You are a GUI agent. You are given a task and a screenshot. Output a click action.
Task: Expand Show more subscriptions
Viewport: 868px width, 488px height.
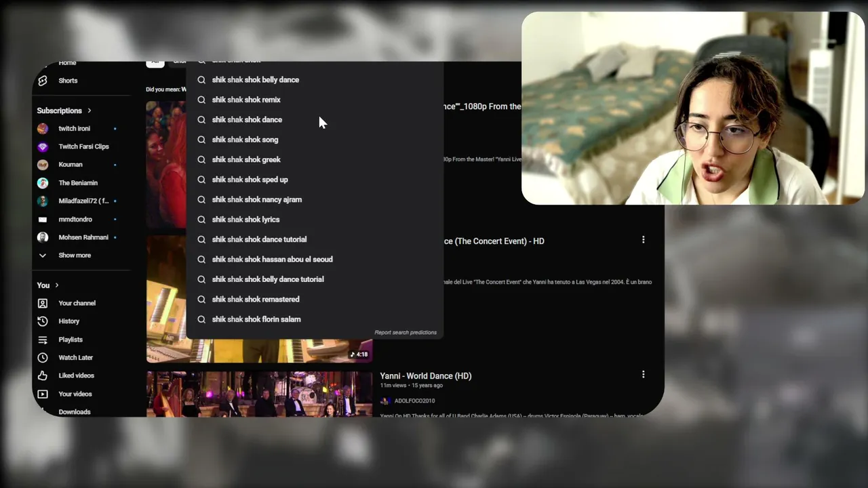pos(75,256)
